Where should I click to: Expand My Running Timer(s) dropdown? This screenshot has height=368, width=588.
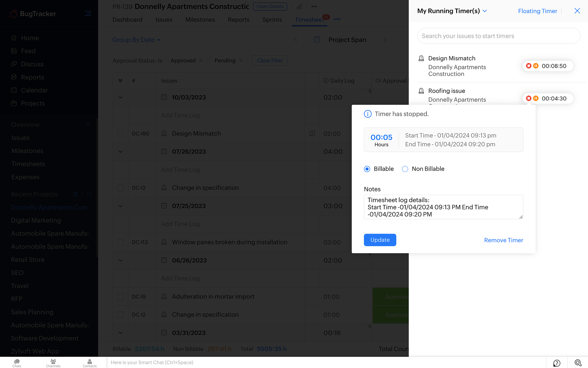pos(485,11)
